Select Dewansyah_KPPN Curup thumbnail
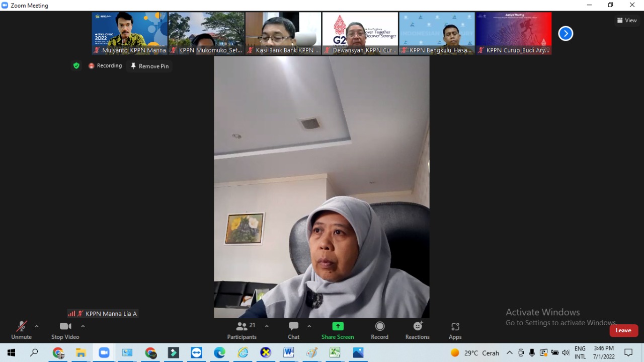 coord(360,33)
